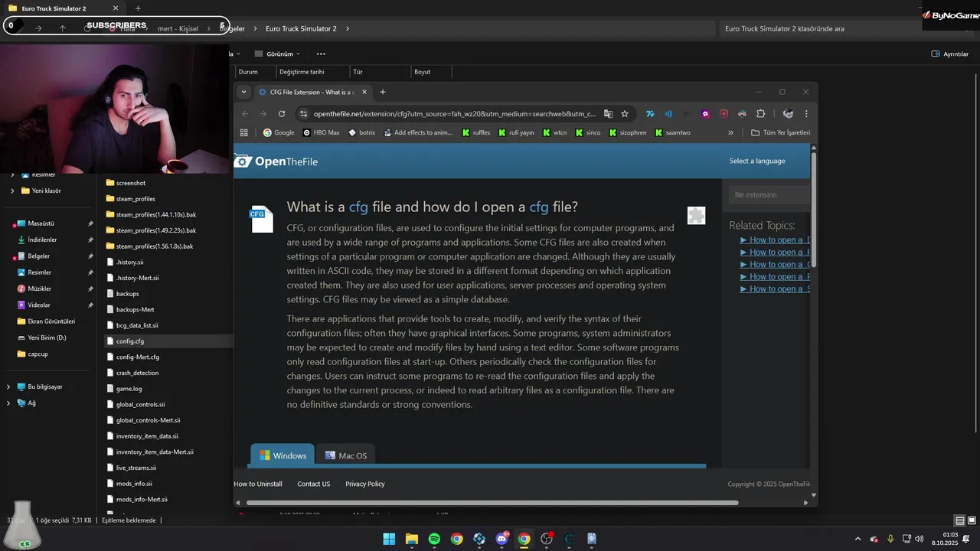Open the Tüm Yer İşaretleri bookmarks folder

(x=780, y=132)
